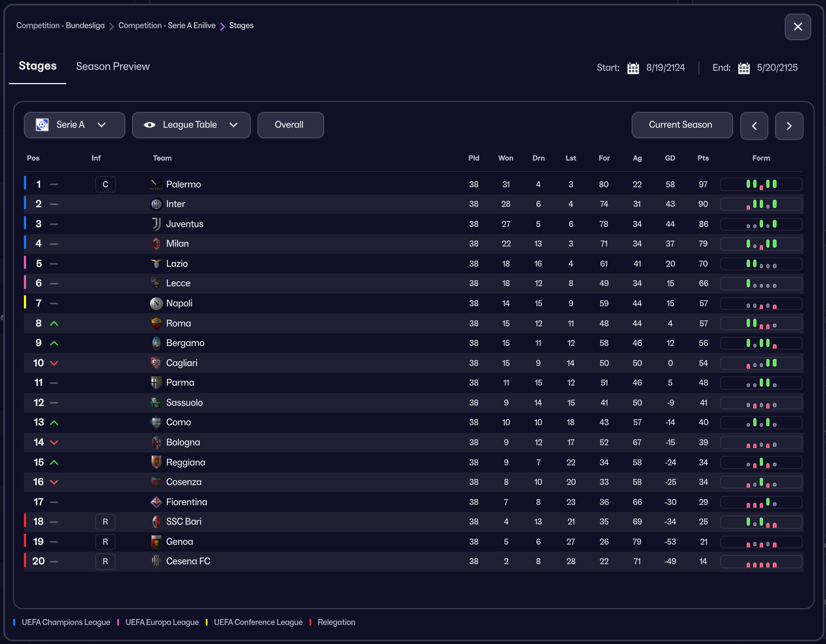Viewport: 826px width, 644px height.
Task: Select the Sassuolo team name
Action: 185,403
